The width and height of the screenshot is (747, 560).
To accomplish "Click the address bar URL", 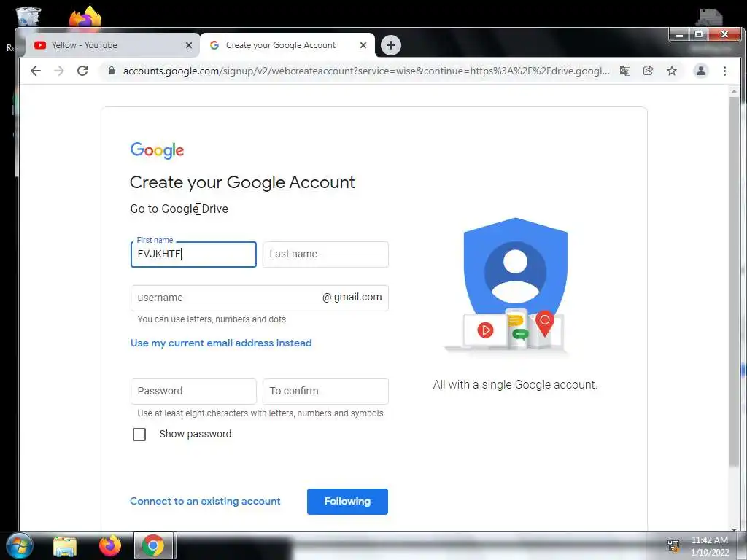I will point(366,71).
